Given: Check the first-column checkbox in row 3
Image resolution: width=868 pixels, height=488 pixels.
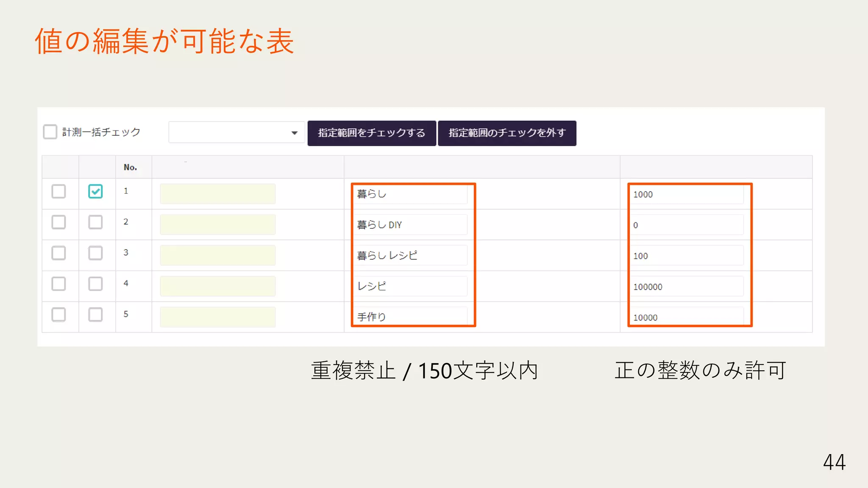Looking at the screenshot, I should point(58,253).
